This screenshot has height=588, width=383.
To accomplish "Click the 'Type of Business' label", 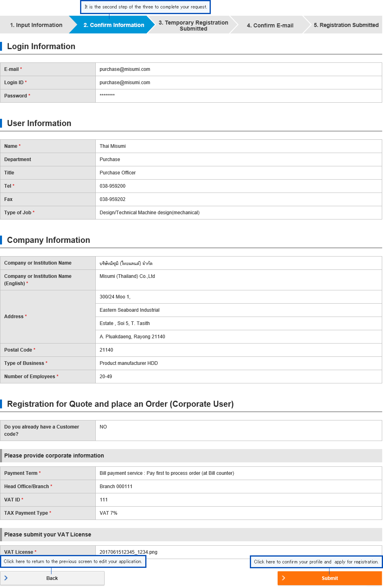I will (24, 363).
